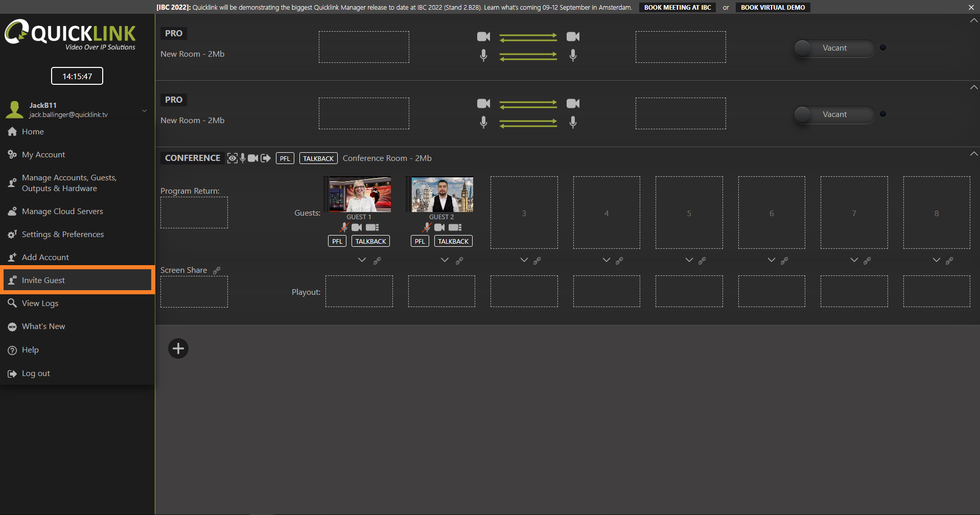This screenshot has width=980, height=515.
Task: Enable PFL for Guest 2
Action: [420, 241]
